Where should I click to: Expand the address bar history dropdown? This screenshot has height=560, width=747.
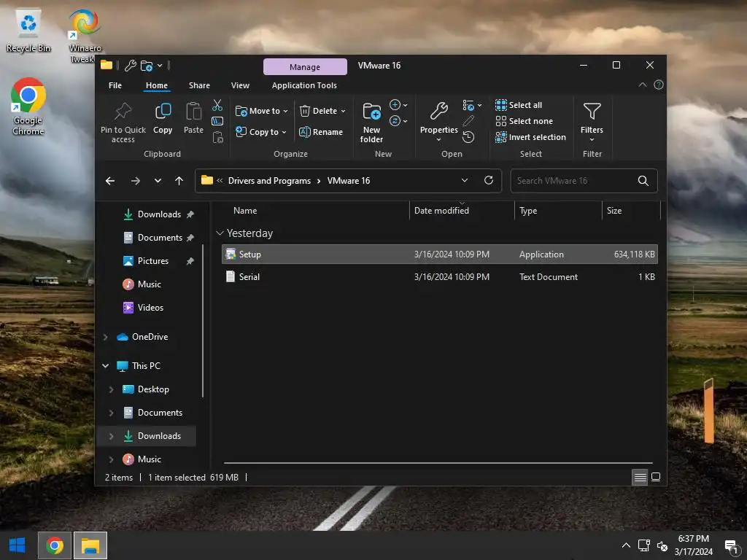click(x=465, y=180)
